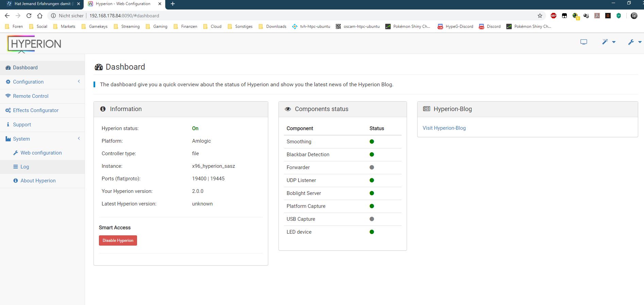Open About Hyperion page
644x305 pixels.
click(42, 181)
